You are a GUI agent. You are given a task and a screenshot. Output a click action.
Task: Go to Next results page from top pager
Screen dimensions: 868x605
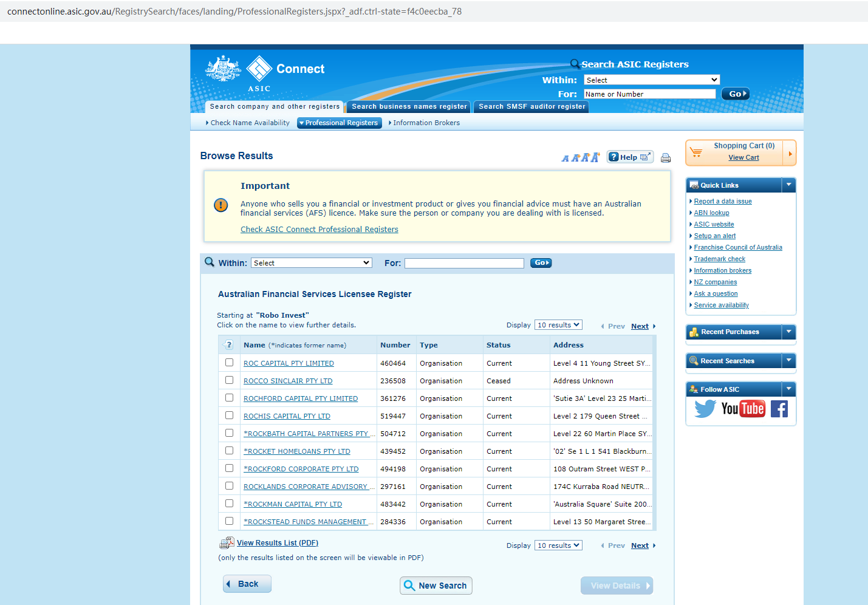pos(640,326)
